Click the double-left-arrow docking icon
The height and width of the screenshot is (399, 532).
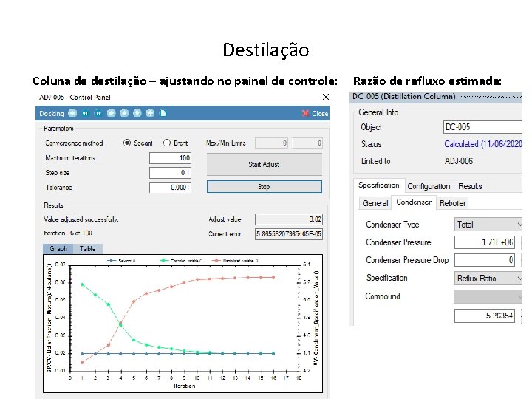pos(85,113)
